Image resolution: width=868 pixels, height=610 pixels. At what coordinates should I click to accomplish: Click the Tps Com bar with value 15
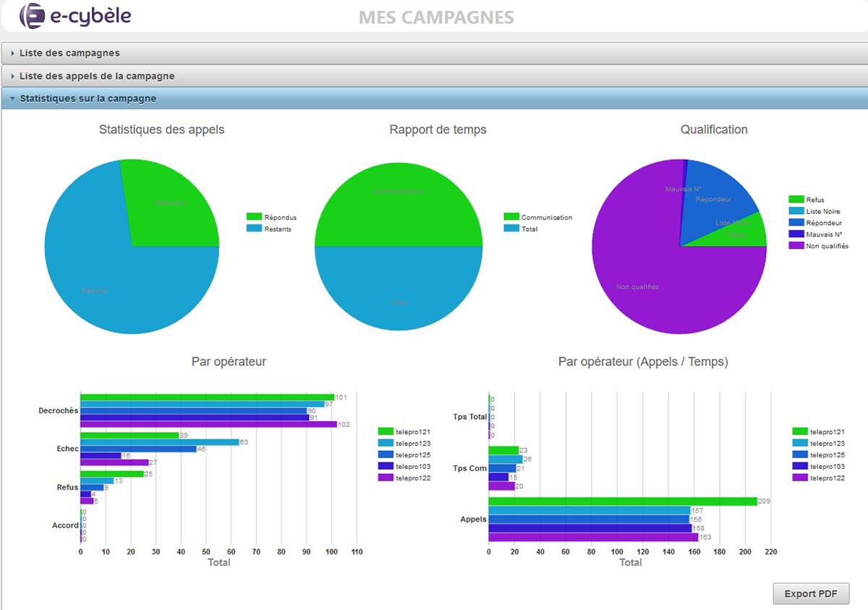click(x=498, y=478)
